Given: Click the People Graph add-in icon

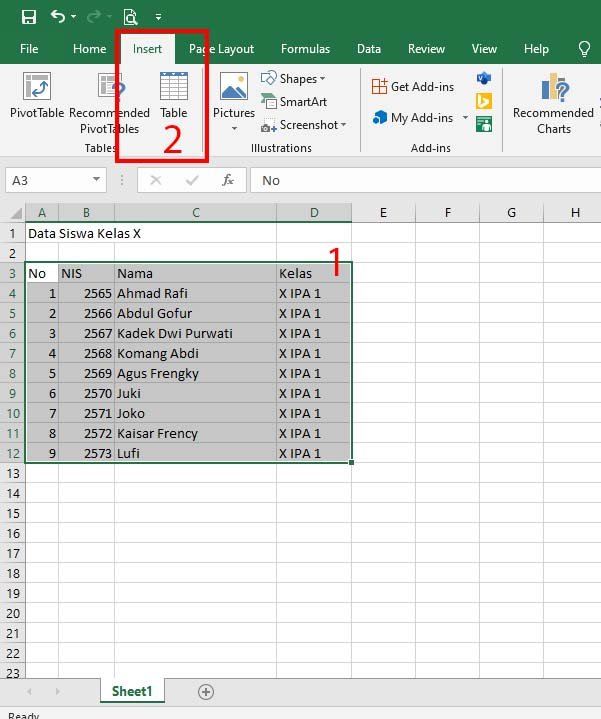Looking at the screenshot, I should point(484,124).
